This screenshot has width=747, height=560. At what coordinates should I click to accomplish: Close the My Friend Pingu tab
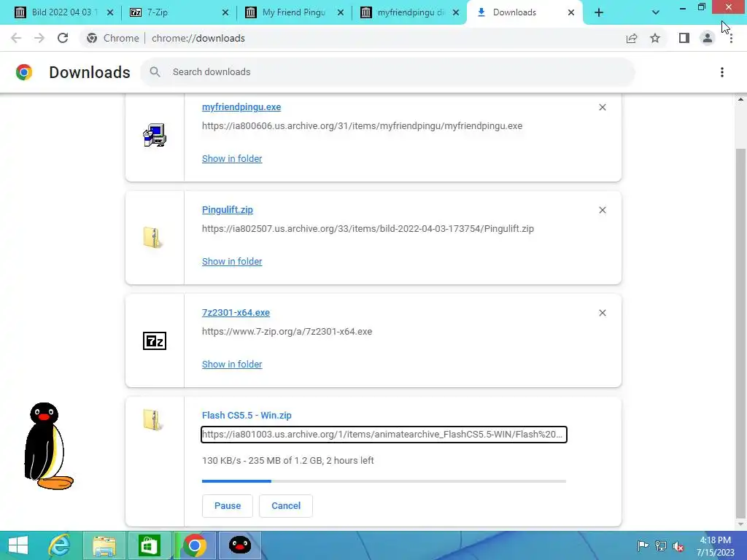point(341,12)
